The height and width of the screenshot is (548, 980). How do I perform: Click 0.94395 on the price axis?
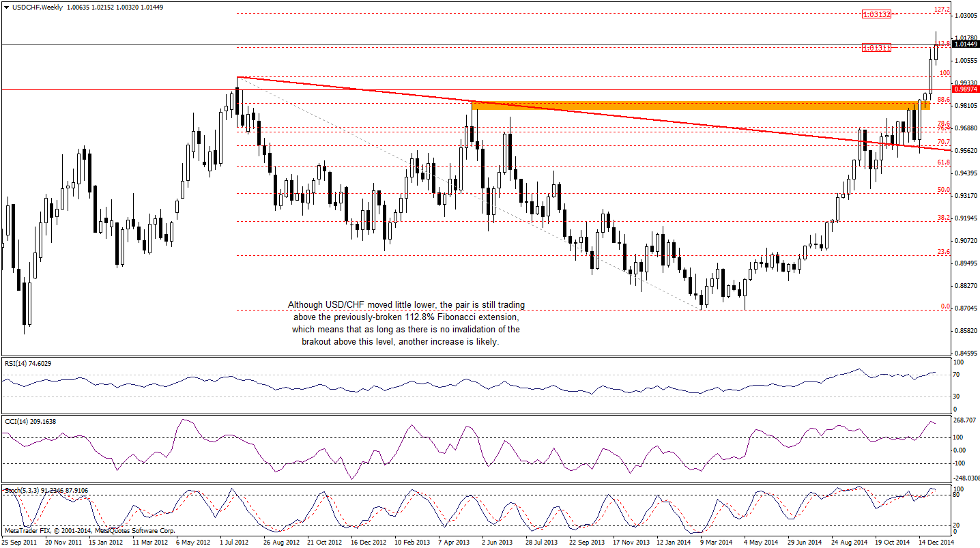pos(967,173)
